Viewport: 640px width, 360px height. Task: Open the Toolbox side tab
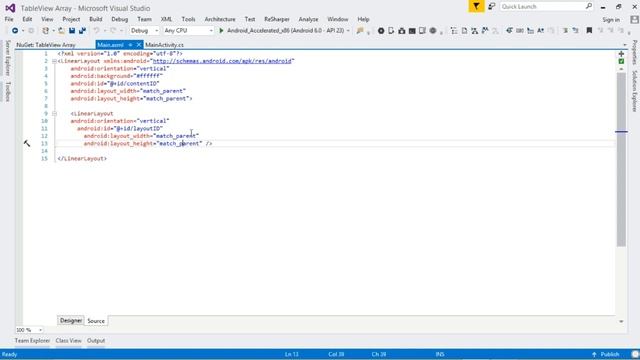click(x=7, y=91)
